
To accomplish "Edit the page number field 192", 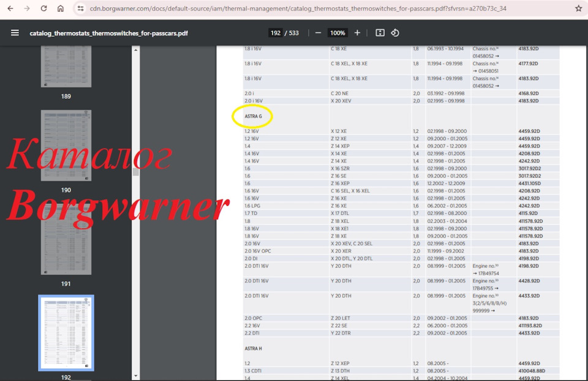I will click(x=275, y=33).
